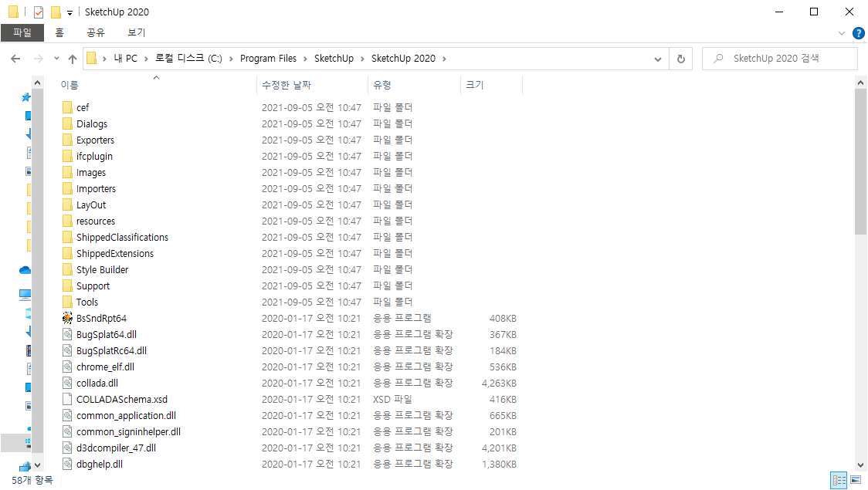Select the COLLADASchema.xsd file icon

pos(67,399)
